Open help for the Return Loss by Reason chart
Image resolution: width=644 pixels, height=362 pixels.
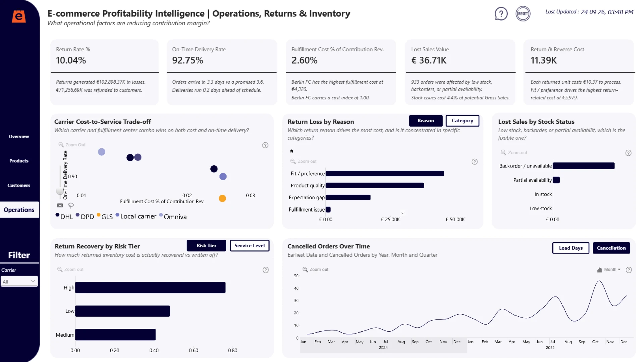tap(475, 162)
